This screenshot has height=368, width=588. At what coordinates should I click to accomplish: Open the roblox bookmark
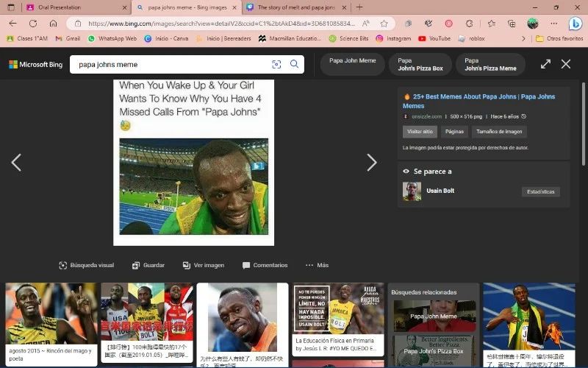pos(471,38)
